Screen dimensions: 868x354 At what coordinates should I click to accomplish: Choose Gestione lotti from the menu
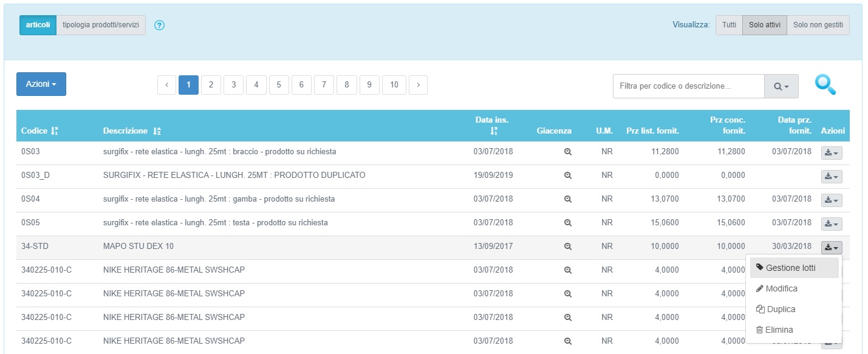[x=790, y=268]
